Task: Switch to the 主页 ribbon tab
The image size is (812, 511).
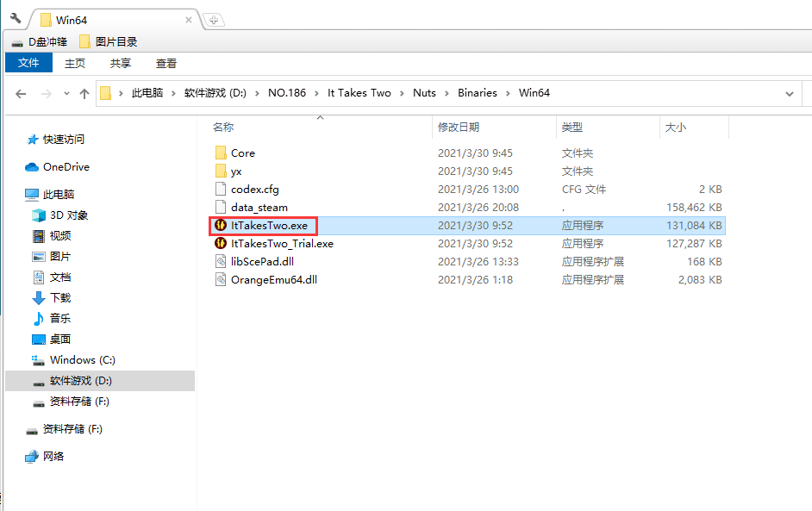Action: [75, 63]
